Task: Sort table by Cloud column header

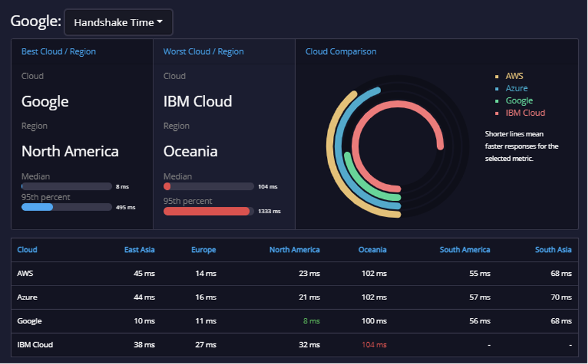Action: pyautogui.click(x=27, y=250)
